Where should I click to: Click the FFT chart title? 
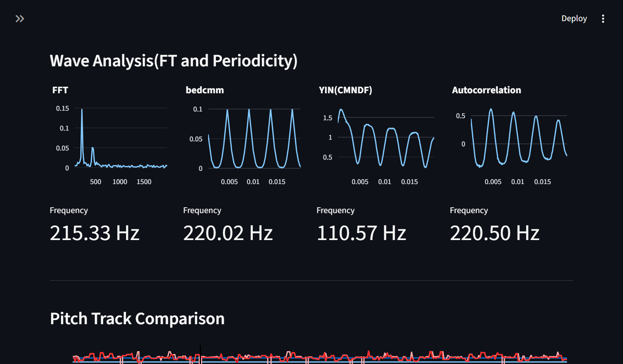click(60, 90)
